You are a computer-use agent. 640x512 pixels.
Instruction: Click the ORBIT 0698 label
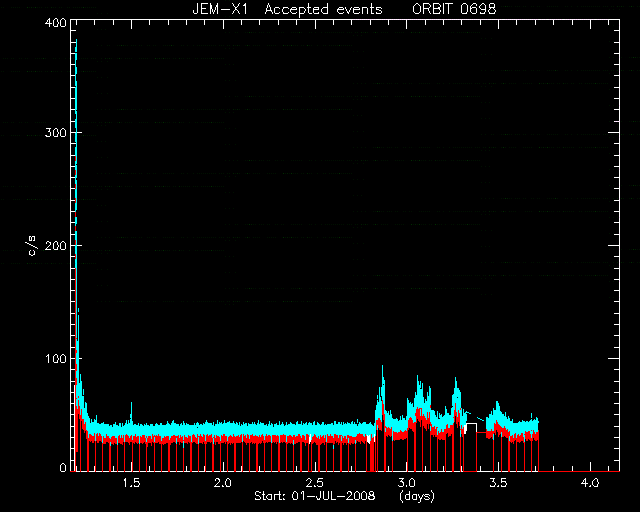[454, 9]
